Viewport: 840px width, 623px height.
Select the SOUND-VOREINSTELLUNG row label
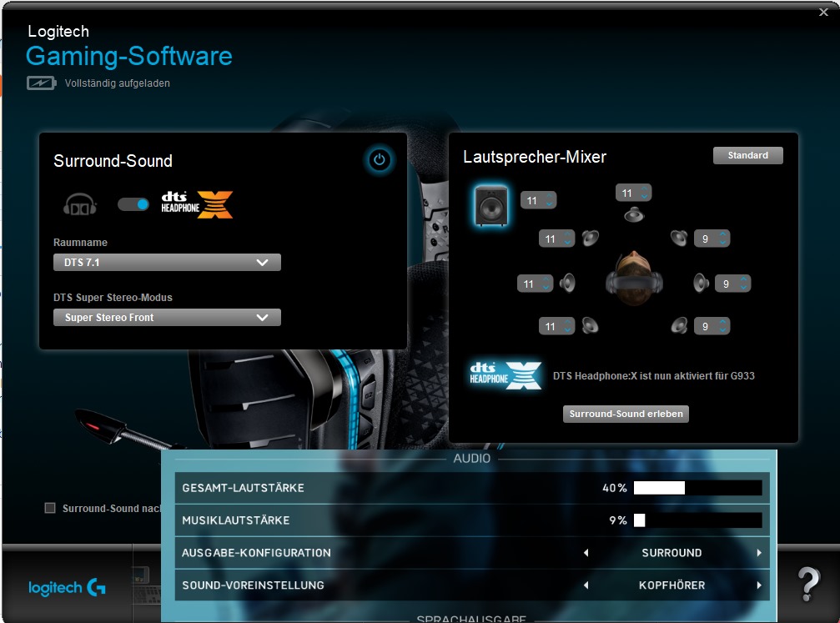(x=253, y=585)
